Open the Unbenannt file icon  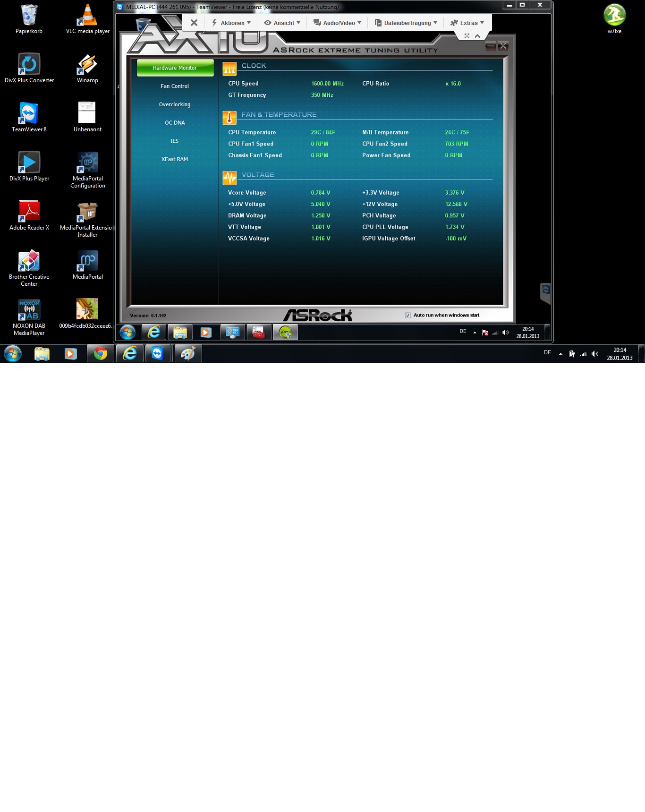click(87, 117)
